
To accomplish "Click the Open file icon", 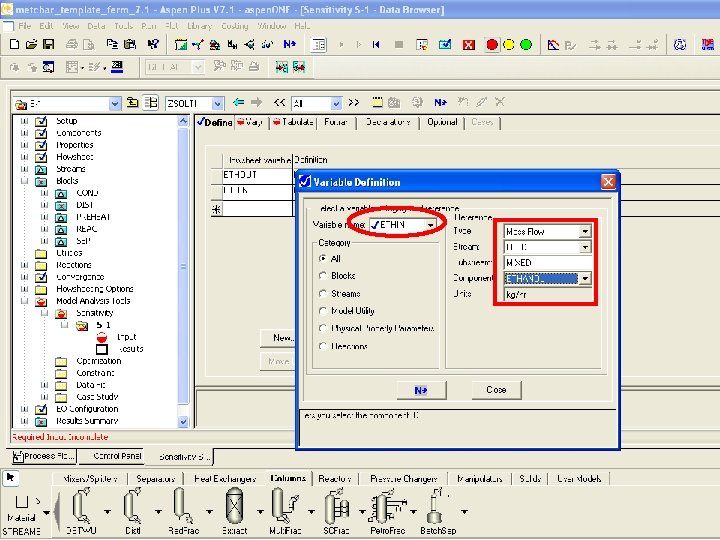I will (x=31, y=44).
